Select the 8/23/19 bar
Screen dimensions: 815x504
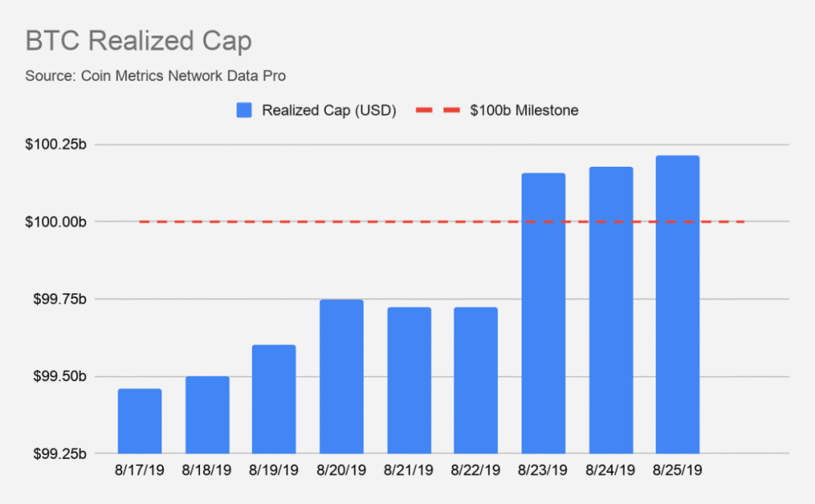543,313
